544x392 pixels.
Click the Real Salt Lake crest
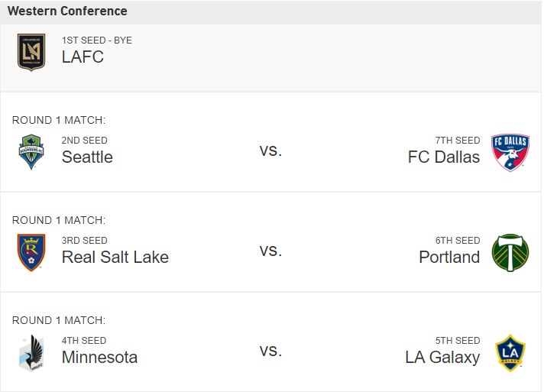pyautogui.click(x=31, y=252)
